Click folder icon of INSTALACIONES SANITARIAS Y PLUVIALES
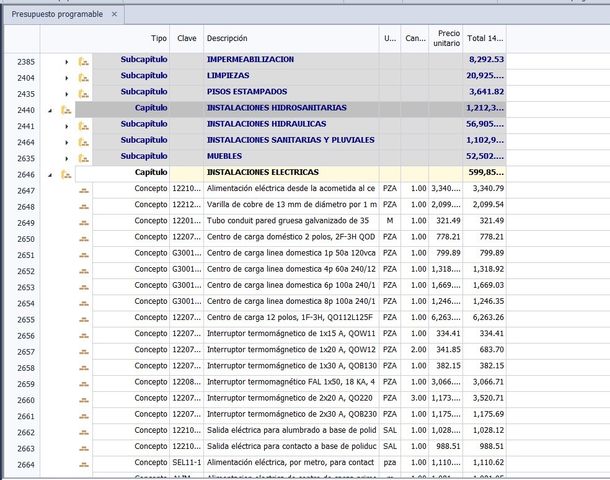The image size is (610, 480). coord(84,142)
